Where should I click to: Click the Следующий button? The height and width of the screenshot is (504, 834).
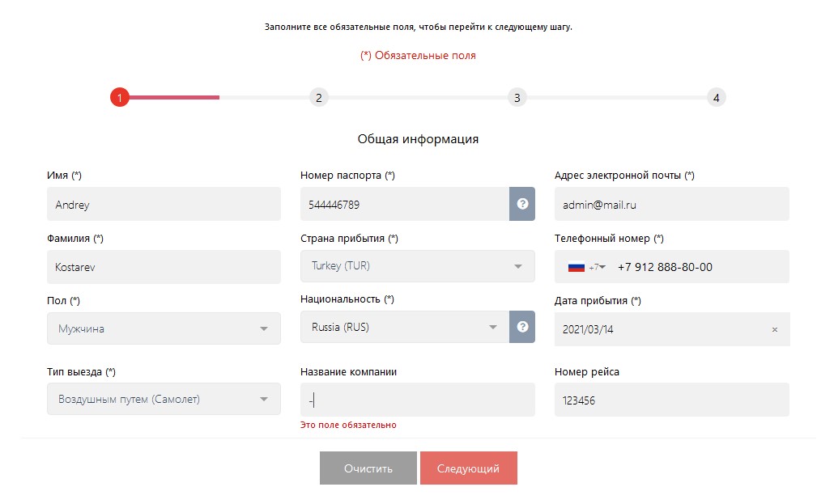(468, 468)
